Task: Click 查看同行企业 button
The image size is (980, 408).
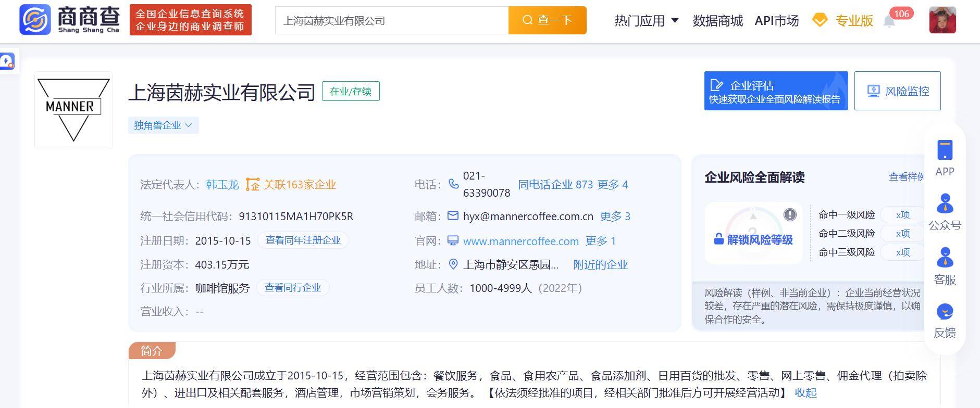Action: tap(293, 287)
